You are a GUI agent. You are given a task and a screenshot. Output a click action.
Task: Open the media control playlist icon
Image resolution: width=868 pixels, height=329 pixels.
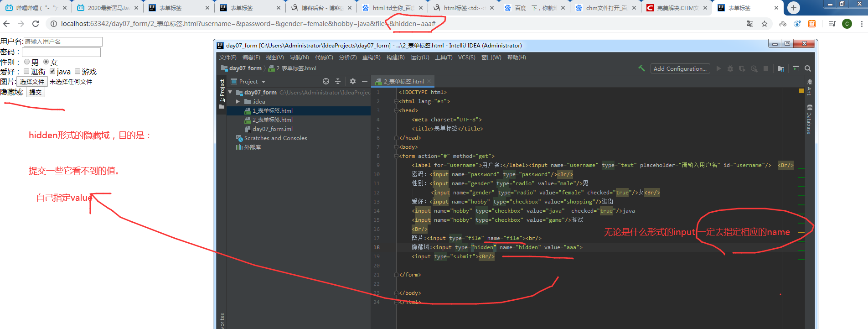832,24
